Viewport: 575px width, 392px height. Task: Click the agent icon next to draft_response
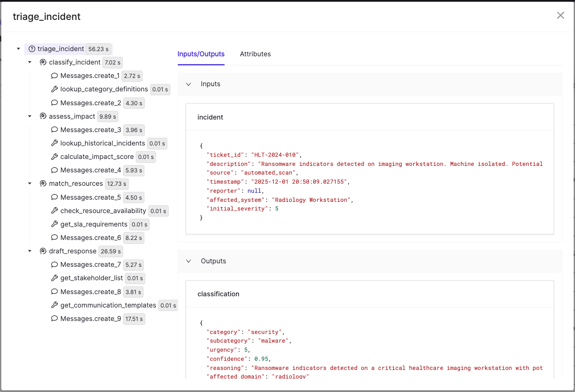[x=43, y=251]
